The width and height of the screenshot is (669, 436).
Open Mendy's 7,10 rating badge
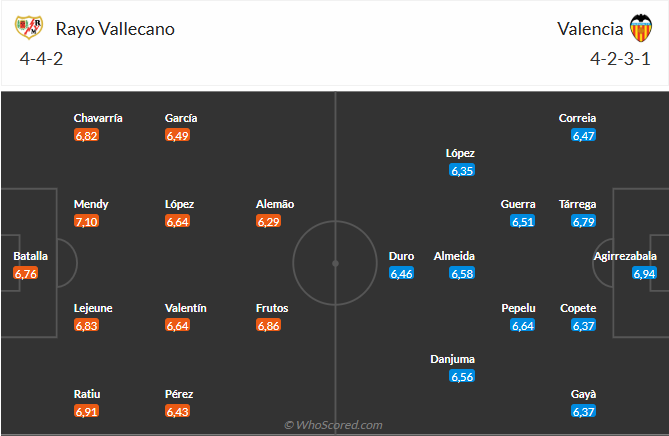pos(86,221)
